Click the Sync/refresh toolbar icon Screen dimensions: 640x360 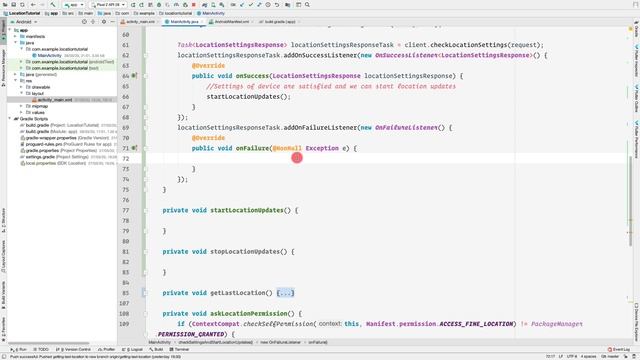pyautogui.click(x=22, y=4)
